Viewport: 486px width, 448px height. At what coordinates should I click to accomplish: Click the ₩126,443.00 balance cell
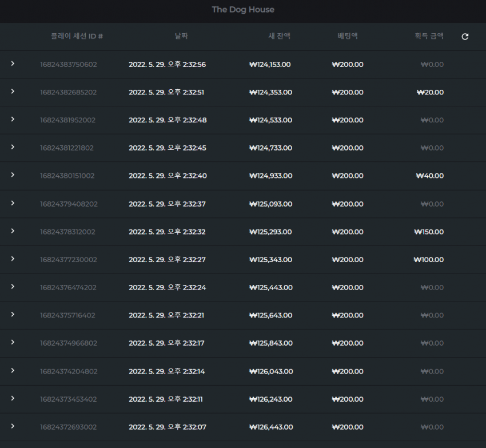271,427
